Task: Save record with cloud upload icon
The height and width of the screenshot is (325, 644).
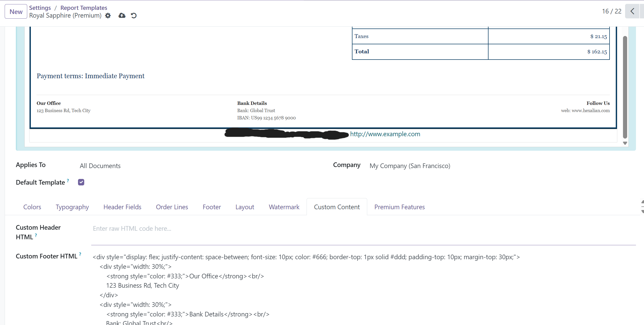Action: click(x=122, y=16)
